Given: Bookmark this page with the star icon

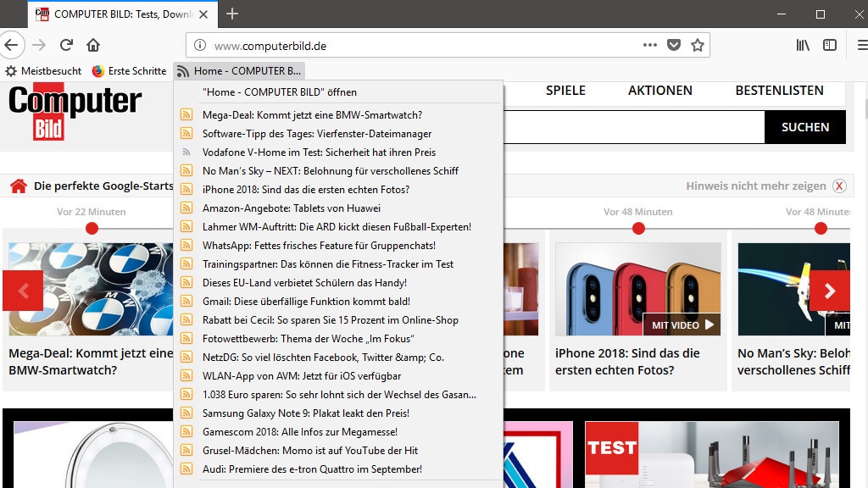Looking at the screenshot, I should [x=698, y=45].
